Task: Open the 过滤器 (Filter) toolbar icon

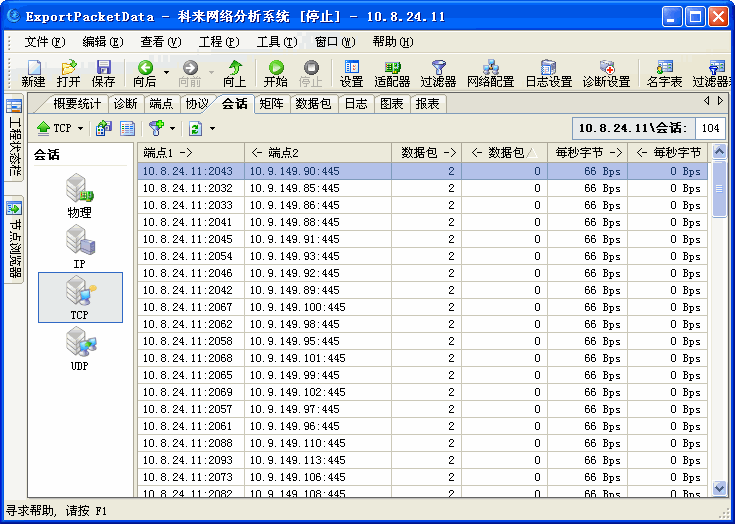Action: click(438, 73)
